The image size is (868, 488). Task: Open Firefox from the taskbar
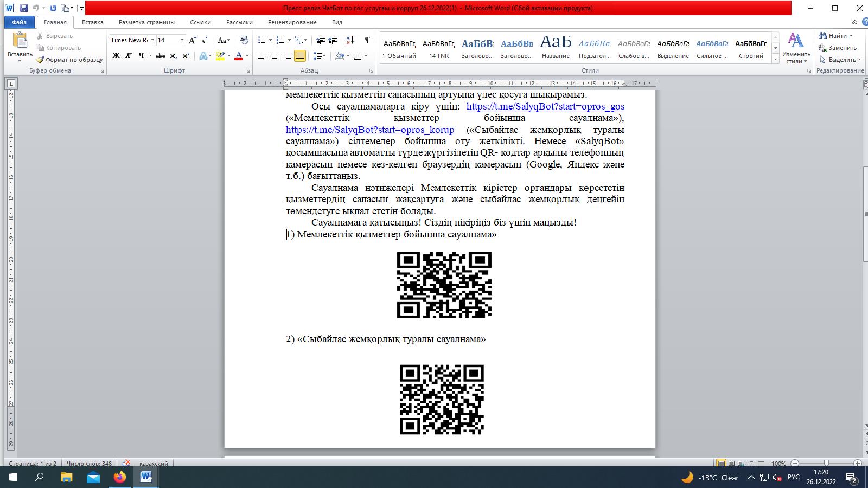pos(119,477)
